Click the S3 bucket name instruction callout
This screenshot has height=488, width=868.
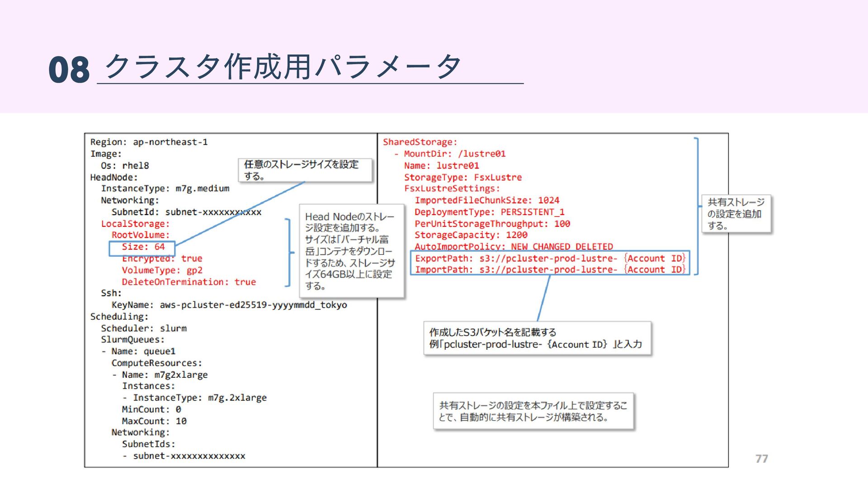537,338
